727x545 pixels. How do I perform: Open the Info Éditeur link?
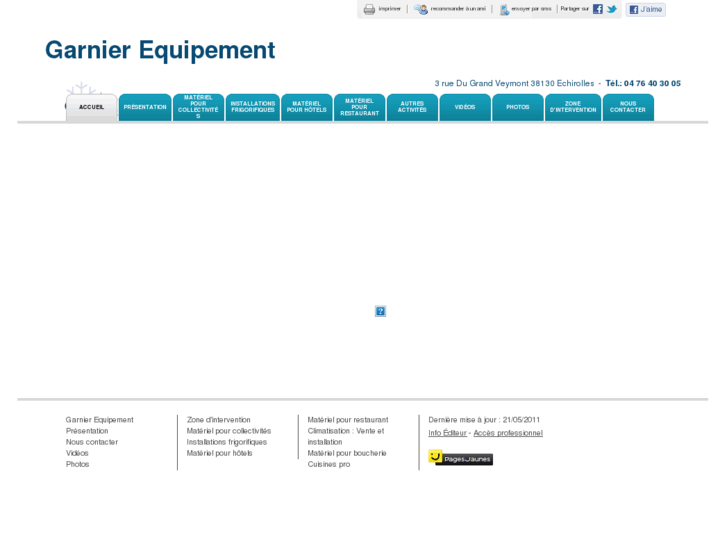tap(447, 433)
